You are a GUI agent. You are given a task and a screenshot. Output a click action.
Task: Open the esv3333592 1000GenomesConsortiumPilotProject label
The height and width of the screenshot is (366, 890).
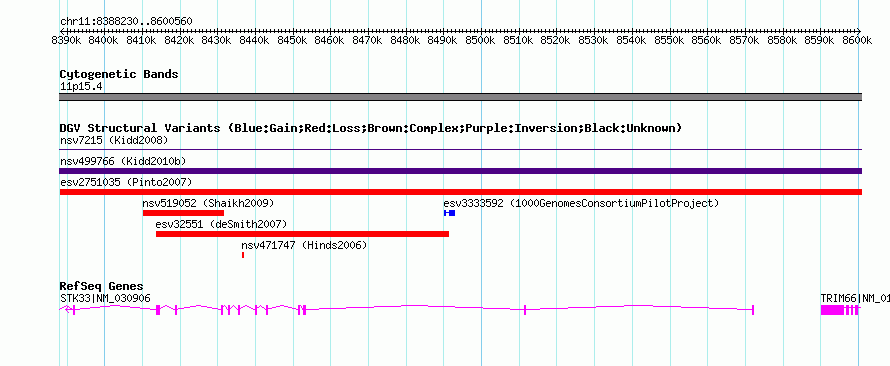click(x=581, y=203)
